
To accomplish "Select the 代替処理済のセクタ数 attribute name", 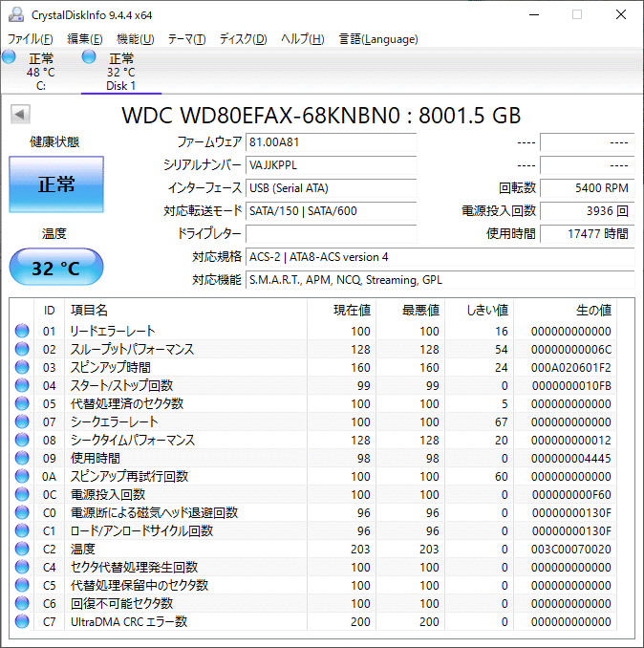I will click(127, 403).
